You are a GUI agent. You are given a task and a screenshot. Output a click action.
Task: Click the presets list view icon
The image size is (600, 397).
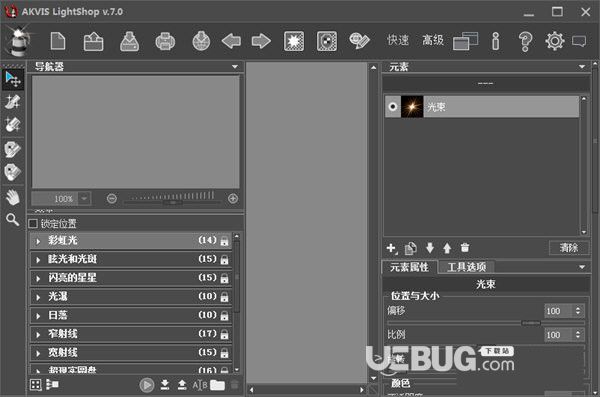pyautogui.click(x=52, y=384)
